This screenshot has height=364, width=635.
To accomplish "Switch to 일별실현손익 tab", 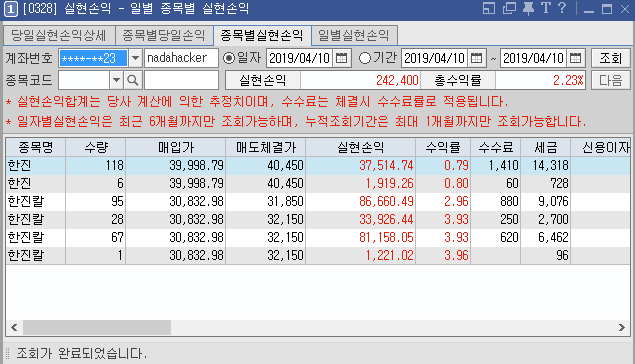I will [354, 36].
